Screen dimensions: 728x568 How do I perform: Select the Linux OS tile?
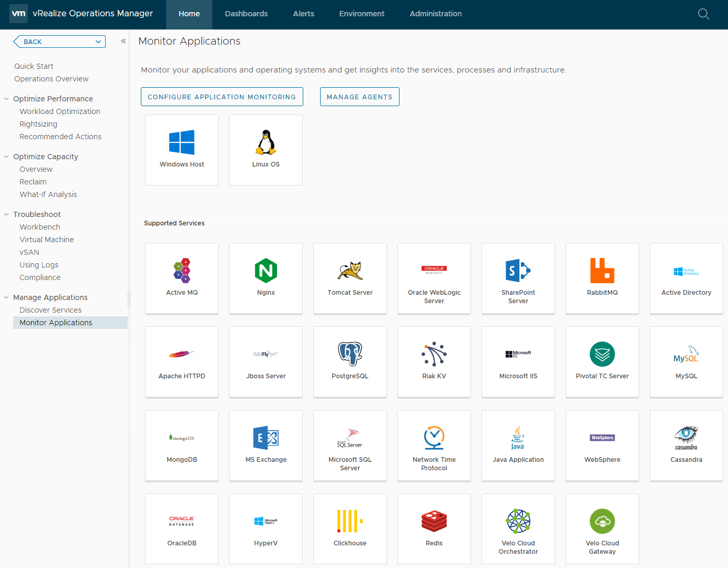265,150
